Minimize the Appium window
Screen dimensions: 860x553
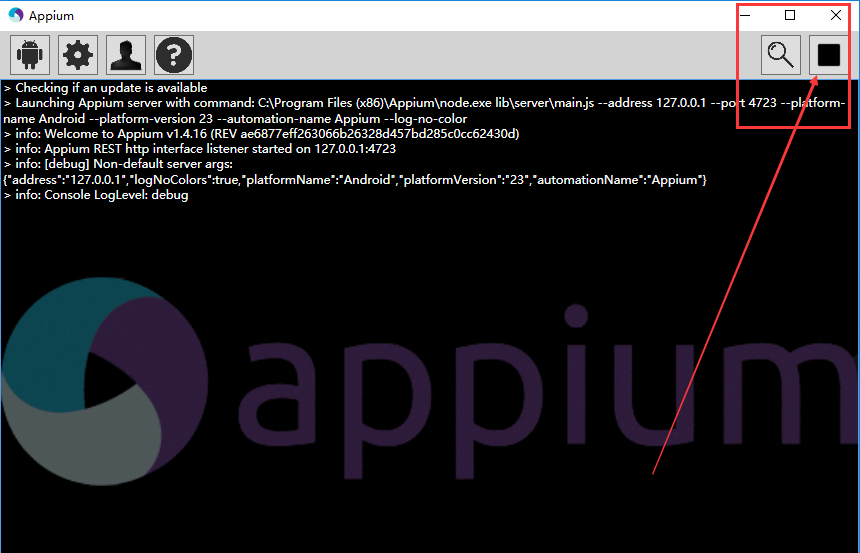[x=745, y=15]
